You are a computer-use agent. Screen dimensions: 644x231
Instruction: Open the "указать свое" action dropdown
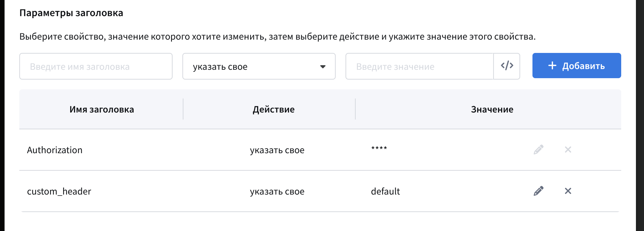[x=259, y=66]
